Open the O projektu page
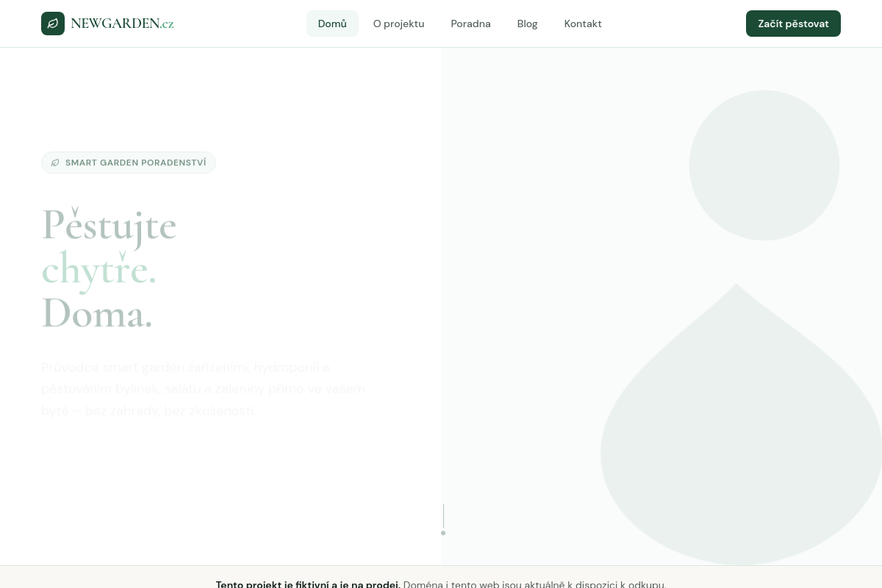882x588 pixels. click(398, 24)
